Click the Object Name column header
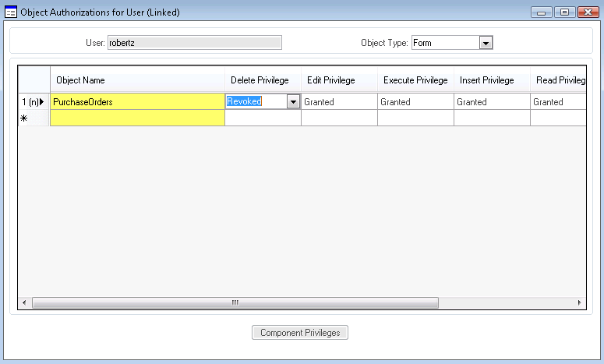604x364 pixels. [x=137, y=80]
